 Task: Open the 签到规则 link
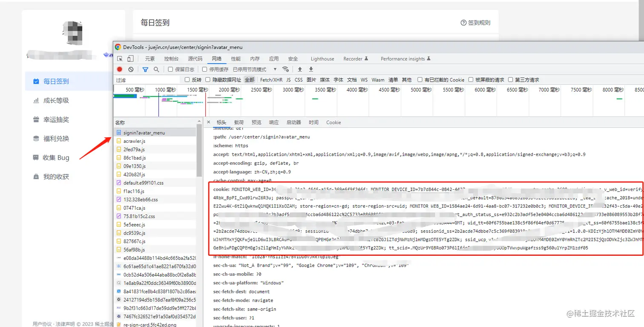click(479, 23)
